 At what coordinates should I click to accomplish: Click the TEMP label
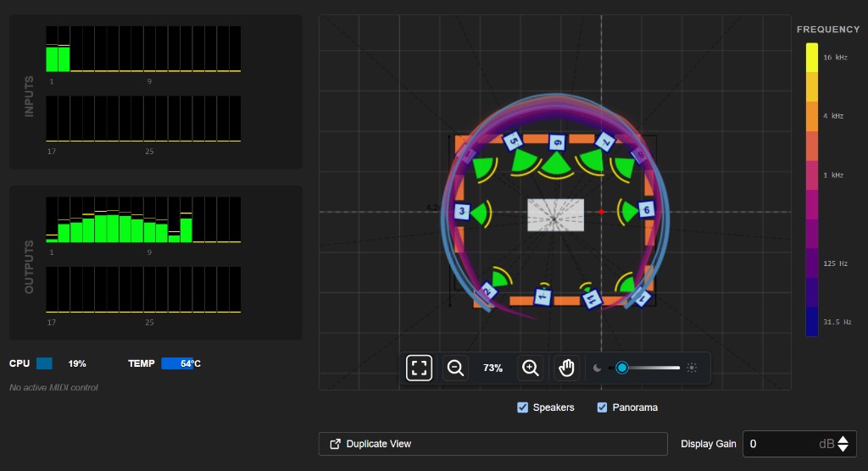(x=142, y=363)
